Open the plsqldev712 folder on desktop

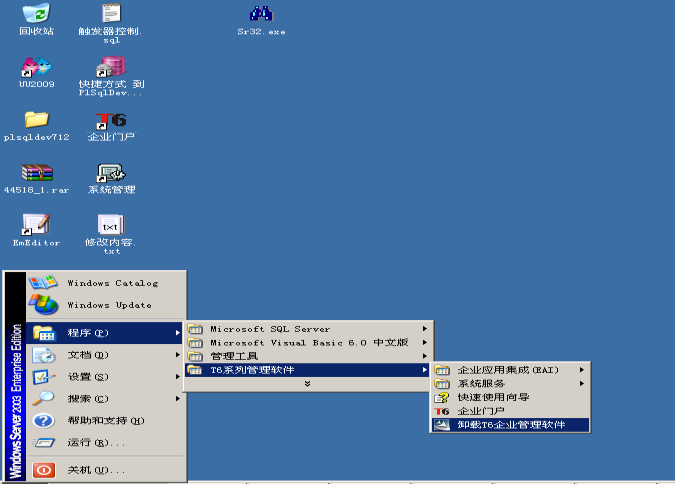click(36, 120)
